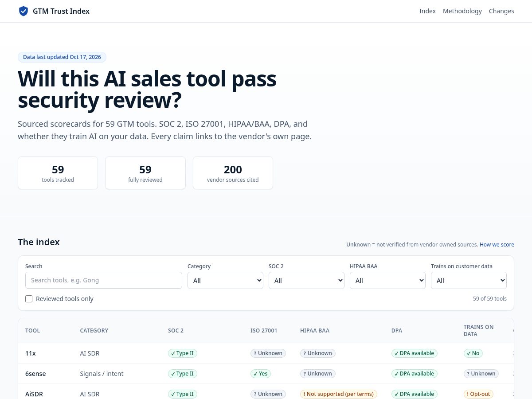Click the AI SDR category in AiSDR row
The width and height of the screenshot is (532, 399).
90,394
